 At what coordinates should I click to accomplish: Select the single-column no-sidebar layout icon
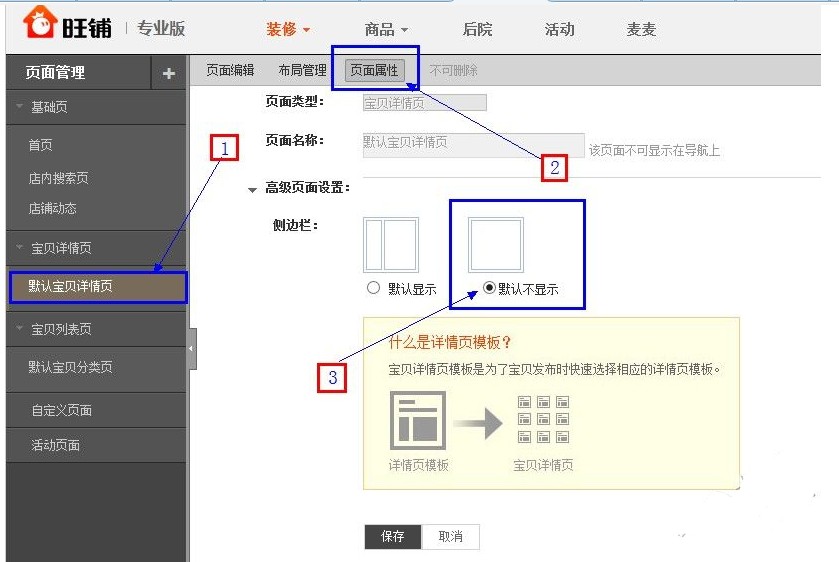coord(496,245)
